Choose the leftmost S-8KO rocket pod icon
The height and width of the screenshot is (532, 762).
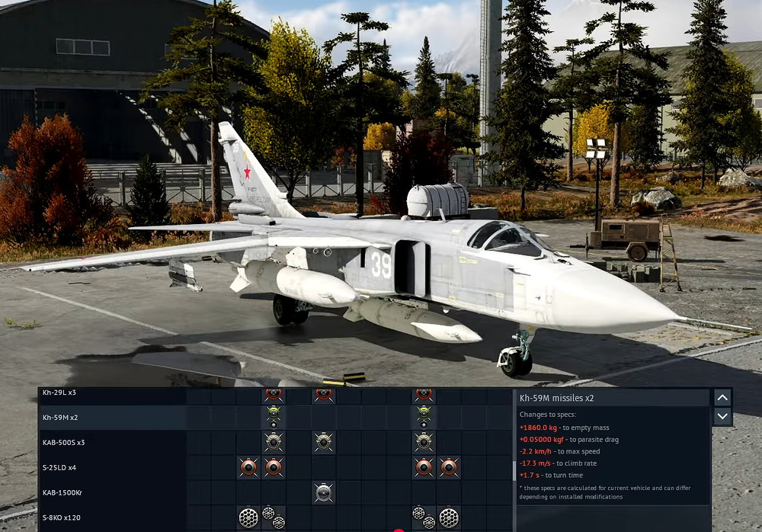point(248,518)
